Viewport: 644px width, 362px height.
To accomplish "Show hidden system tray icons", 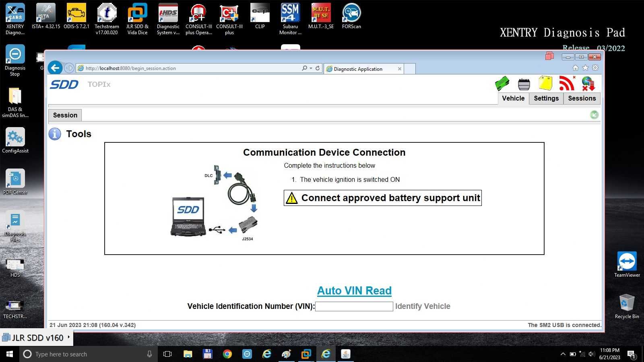I will [x=563, y=354].
